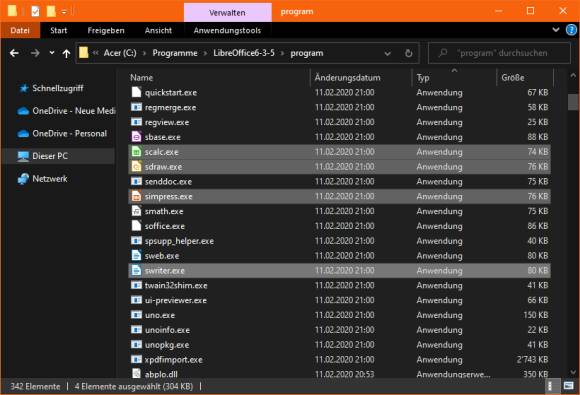Go up one folder level

(66, 54)
